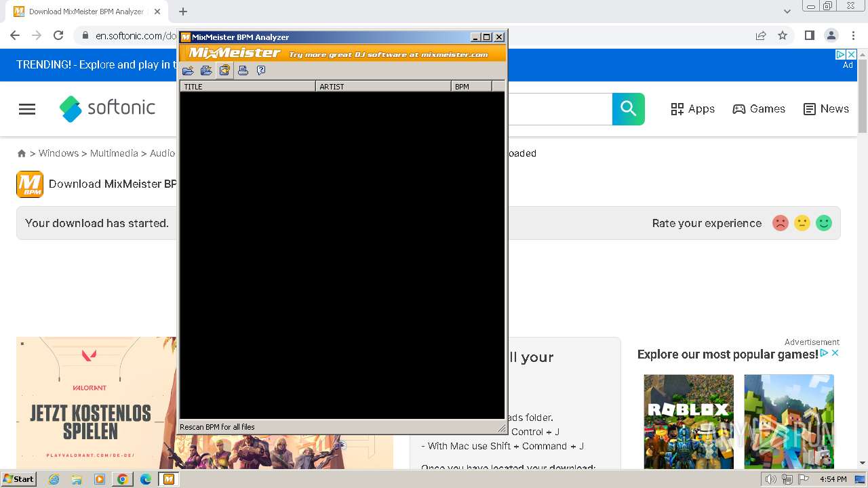
Task: Click the Roblox game thumbnail
Action: 689,422
